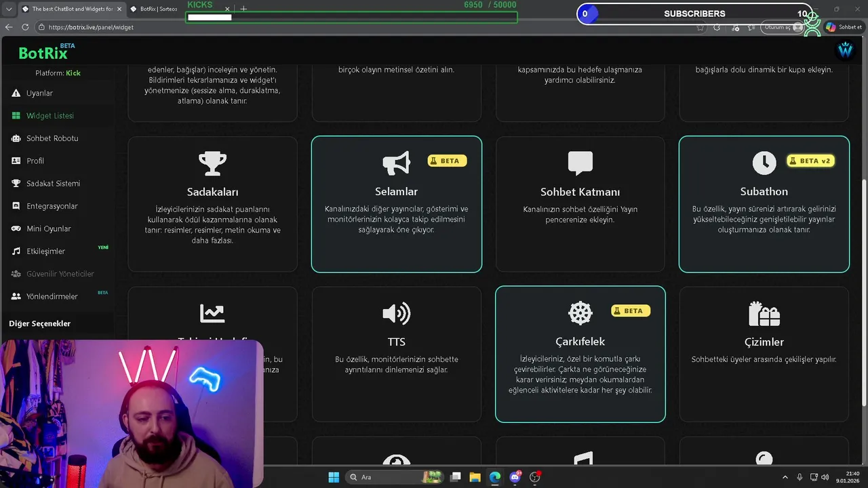Open Discord from the taskbar
This screenshot has width=868, height=488.
515,477
